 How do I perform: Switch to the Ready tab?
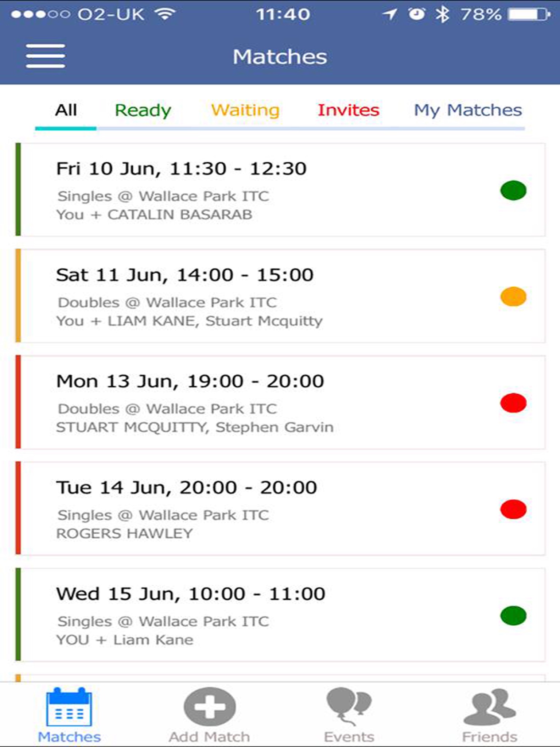[x=143, y=110]
